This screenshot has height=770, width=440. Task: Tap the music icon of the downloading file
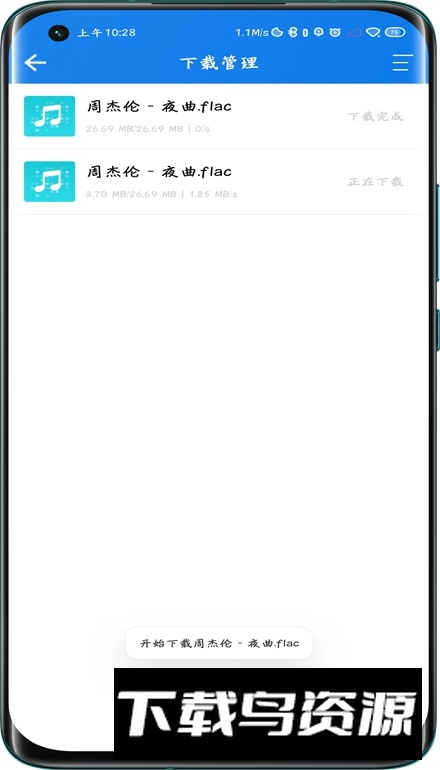[50, 181]
